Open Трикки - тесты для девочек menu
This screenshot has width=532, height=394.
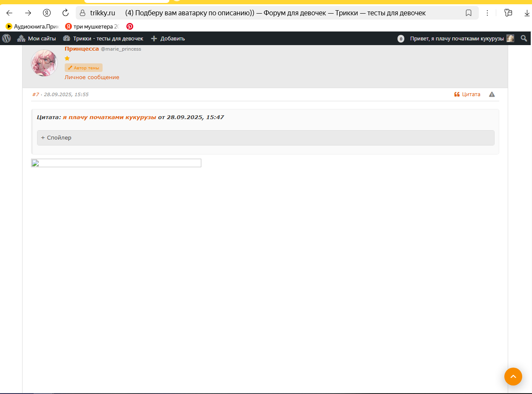pos(103,38)
